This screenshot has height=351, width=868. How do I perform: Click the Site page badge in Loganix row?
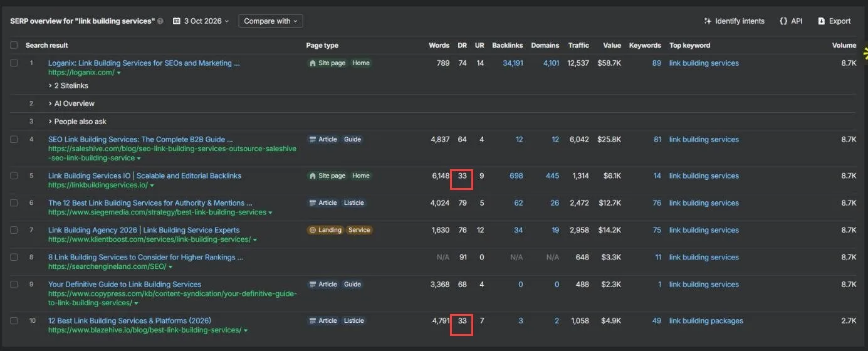pyautogui.click(x=327, y=63)
